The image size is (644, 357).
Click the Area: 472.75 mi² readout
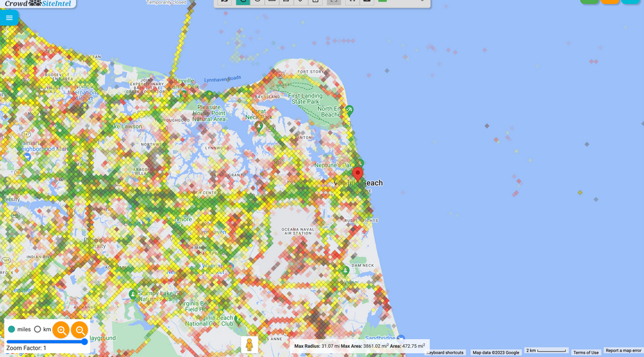[x=408, y=346]
